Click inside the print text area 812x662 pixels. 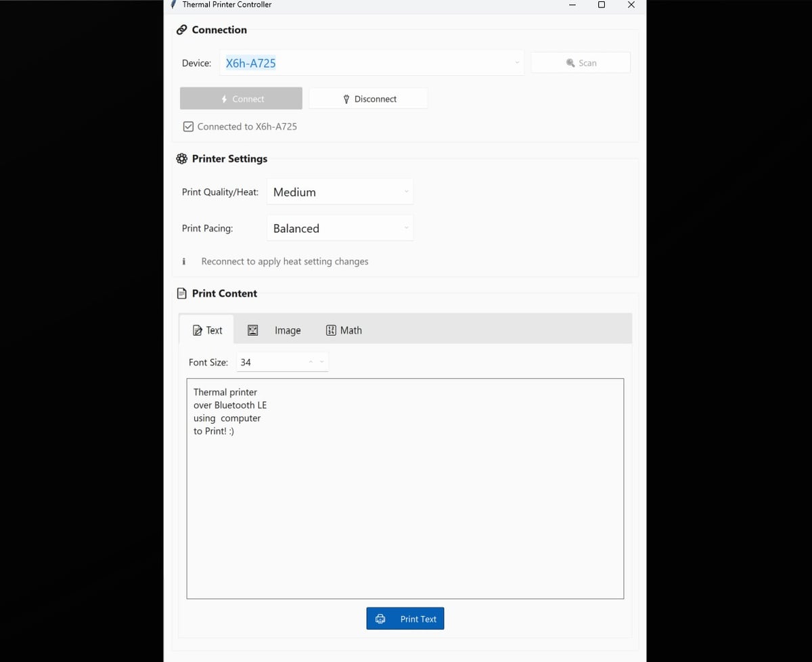pos(405,489)
